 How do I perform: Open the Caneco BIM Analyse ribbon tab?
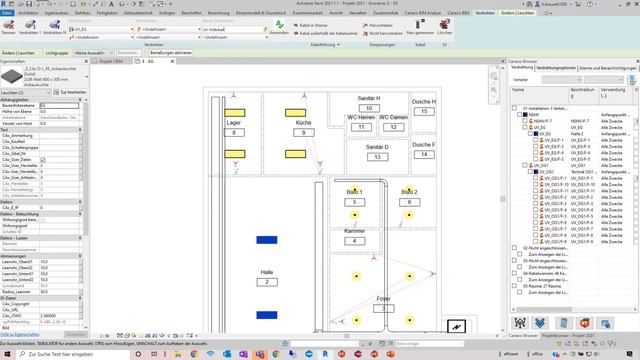click(x=423, y=13)
